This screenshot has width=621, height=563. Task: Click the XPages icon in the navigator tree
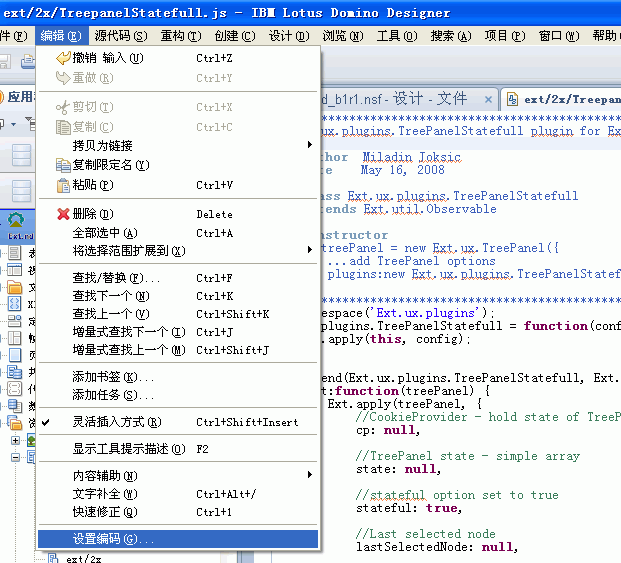tap(15, 304)
